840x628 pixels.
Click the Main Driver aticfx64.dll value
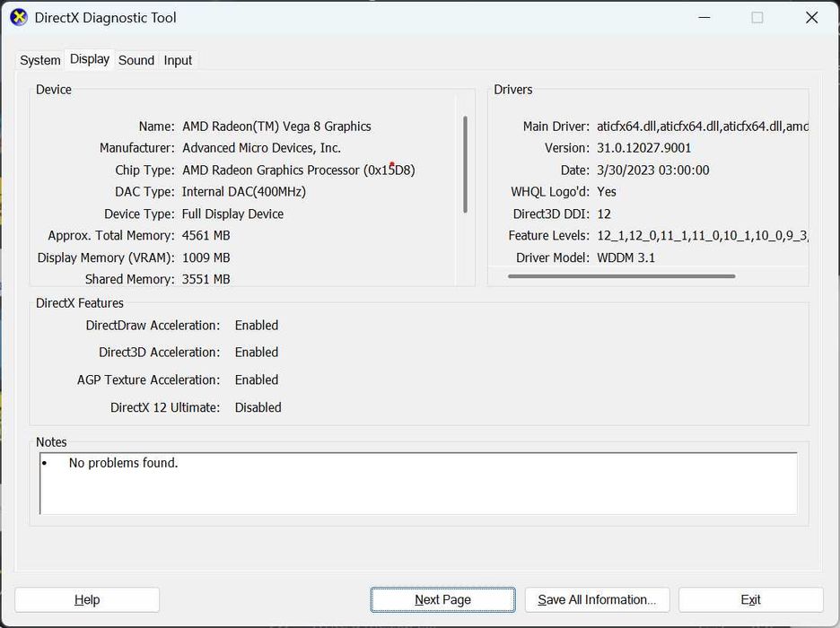point(703,126)
